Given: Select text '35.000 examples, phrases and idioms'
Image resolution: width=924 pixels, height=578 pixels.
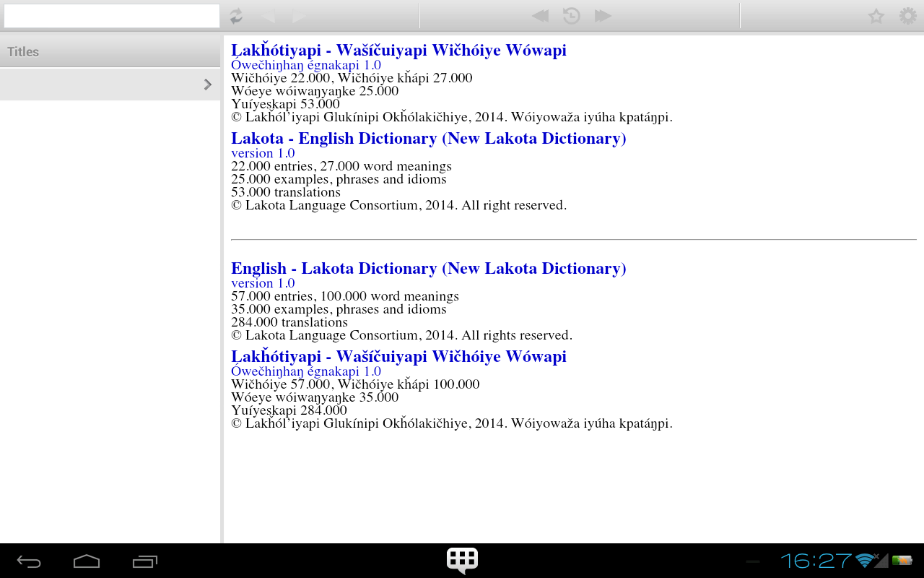Looking at the screenshot, I should tap(339, 309).
